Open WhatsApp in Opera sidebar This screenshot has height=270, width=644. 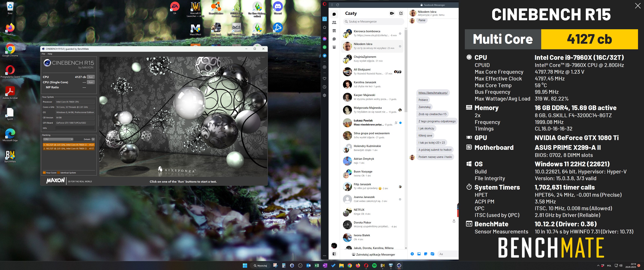[x=324, y=47]
